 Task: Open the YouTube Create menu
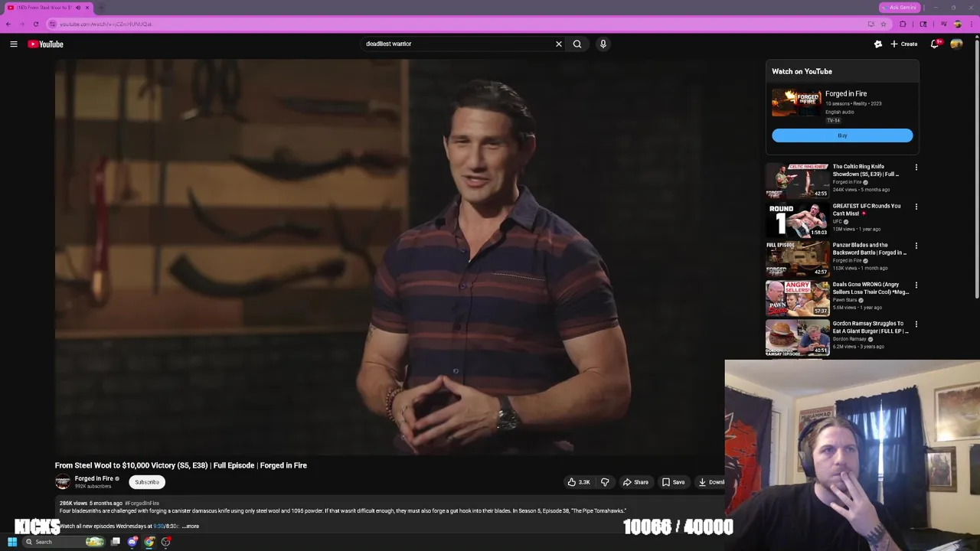click(x=904, y=44)
